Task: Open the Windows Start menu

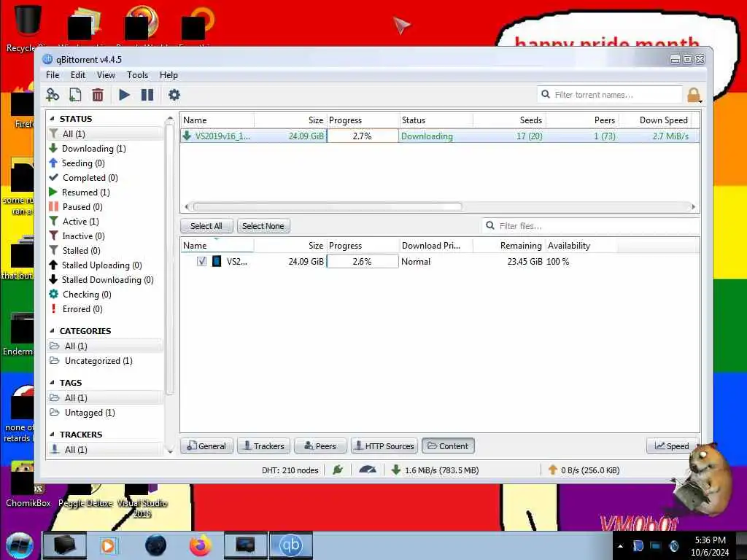Action: click(20, 545)
